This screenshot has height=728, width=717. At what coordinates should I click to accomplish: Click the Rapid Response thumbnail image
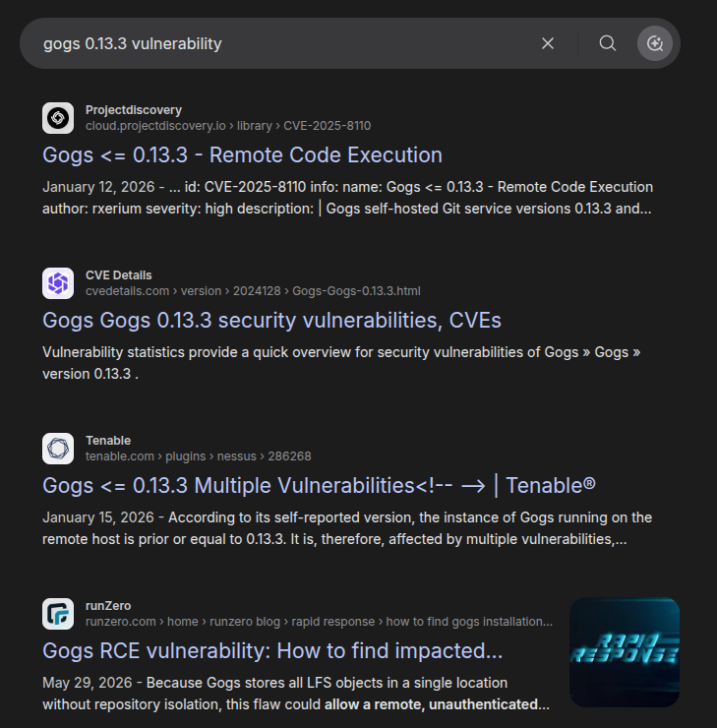[625, 652]
